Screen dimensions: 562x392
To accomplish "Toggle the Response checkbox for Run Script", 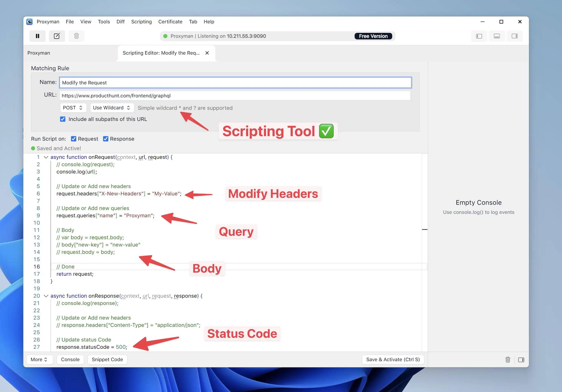I will (x=106, y=139).
